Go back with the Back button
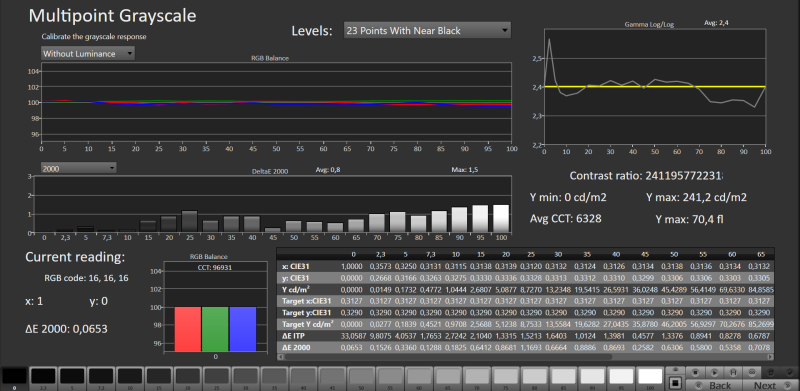The image size is (800, 391). (x=714, y=385)
